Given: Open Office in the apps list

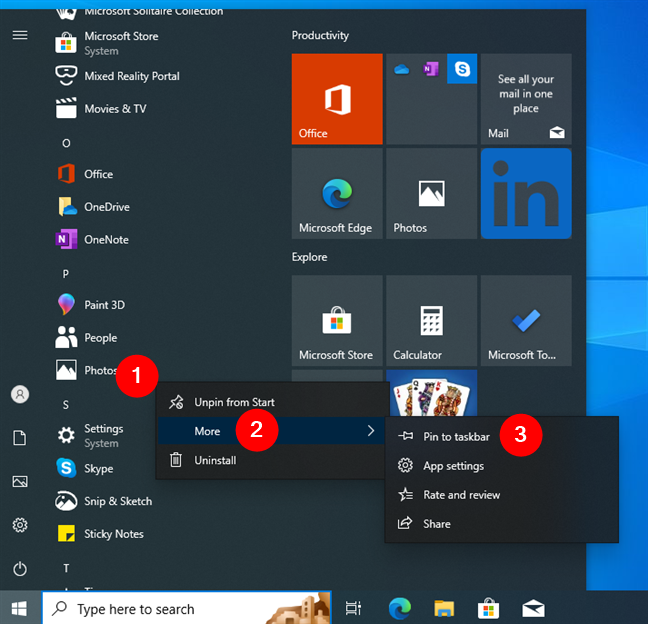Looking at the screenshot, I should coord(84,174).
